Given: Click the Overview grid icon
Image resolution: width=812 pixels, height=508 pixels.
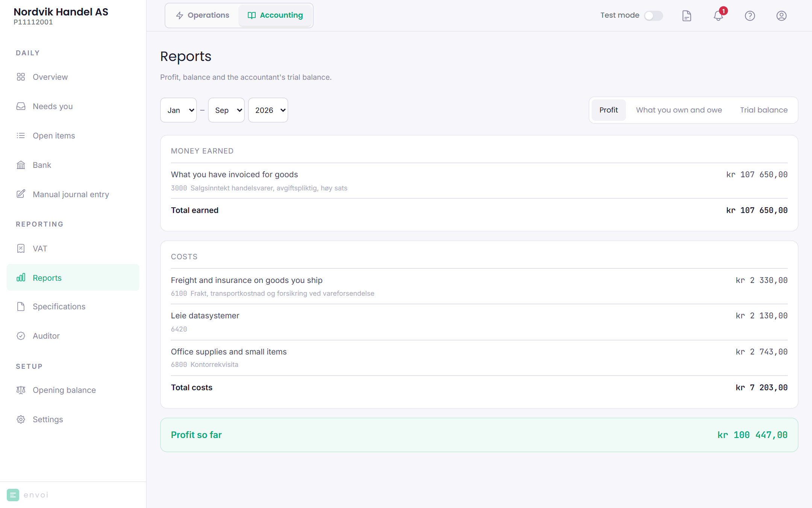Looking at the screenshot, I should click(21, 77).
